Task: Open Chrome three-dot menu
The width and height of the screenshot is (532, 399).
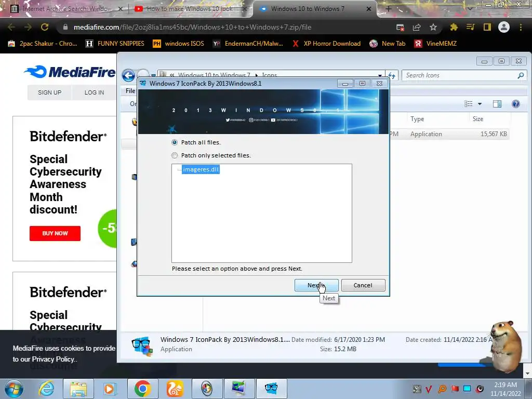Action: tap(521, 27)
